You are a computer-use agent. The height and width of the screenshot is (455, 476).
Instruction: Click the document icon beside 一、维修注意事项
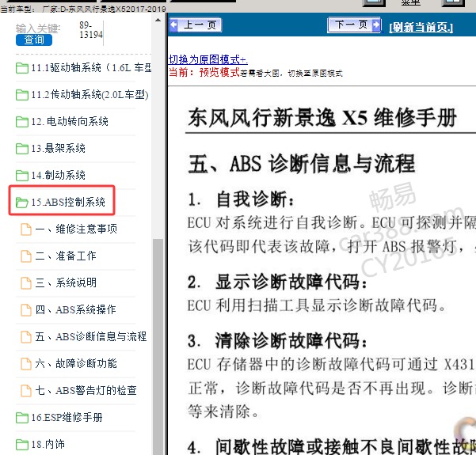tap(26, 229)
